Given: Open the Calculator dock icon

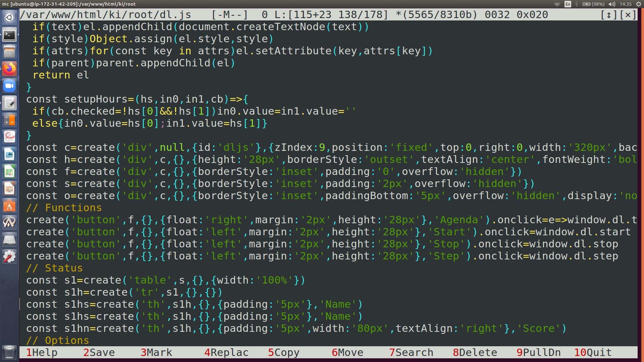Looking at the screenshot, I should (x=9, y=120).
